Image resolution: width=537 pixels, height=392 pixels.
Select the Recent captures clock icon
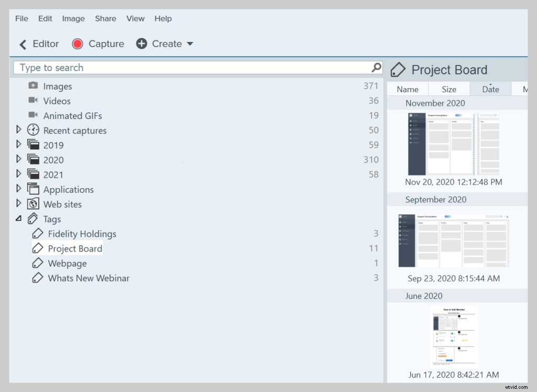(33, 130)
